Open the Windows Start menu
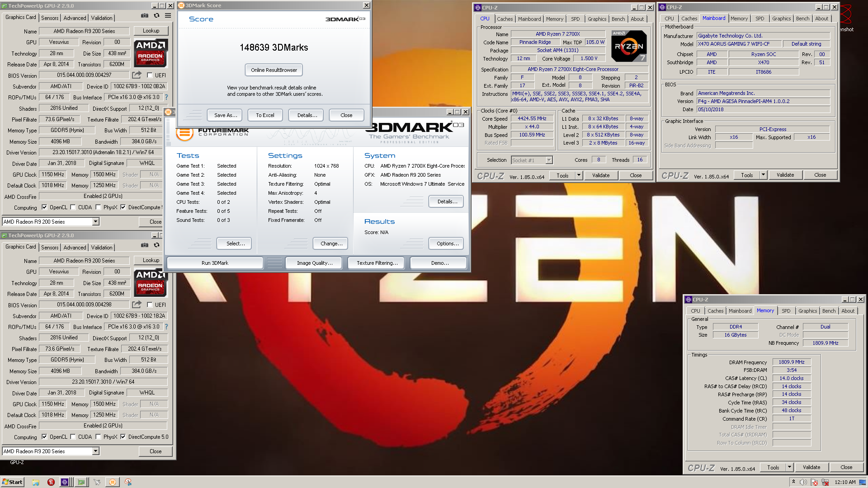 12,482
